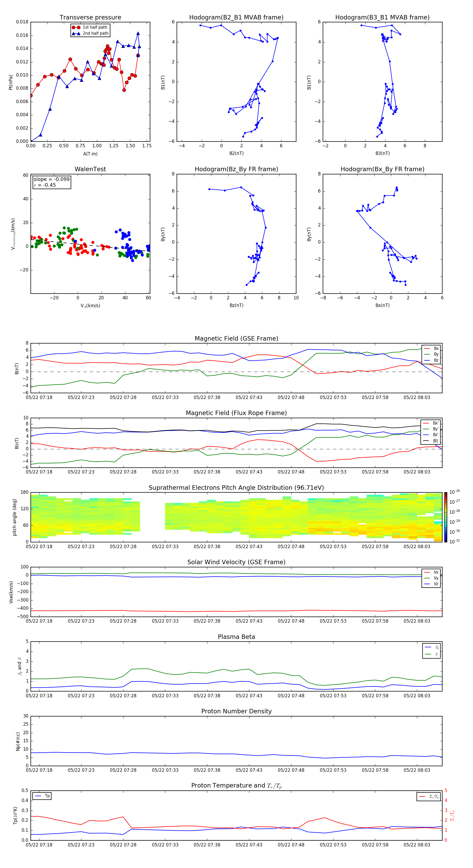This screenshot has width=473, height=868.
Task: Click the 'Pt(nPa)' axis label
Action: pyautogui.click(x=11, y=82)
